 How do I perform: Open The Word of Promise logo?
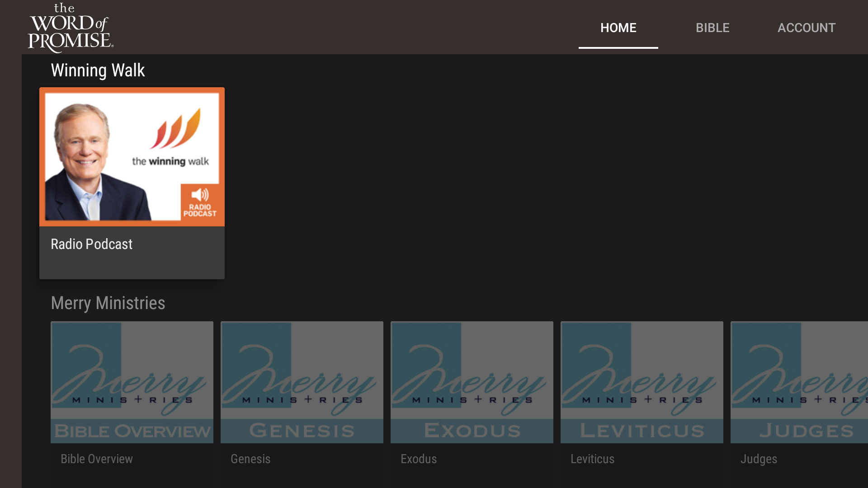point(70,28)
